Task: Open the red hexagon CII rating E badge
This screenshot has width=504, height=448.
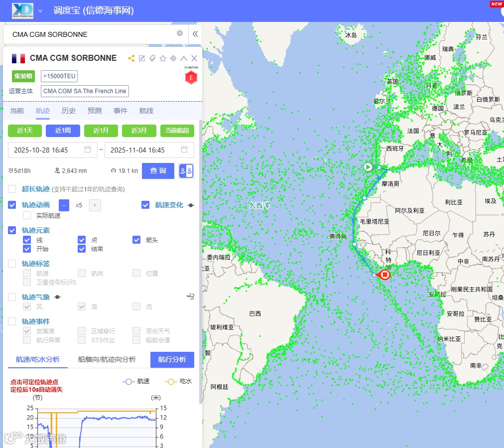Action: pyautogui.click(x=191, y=77)
